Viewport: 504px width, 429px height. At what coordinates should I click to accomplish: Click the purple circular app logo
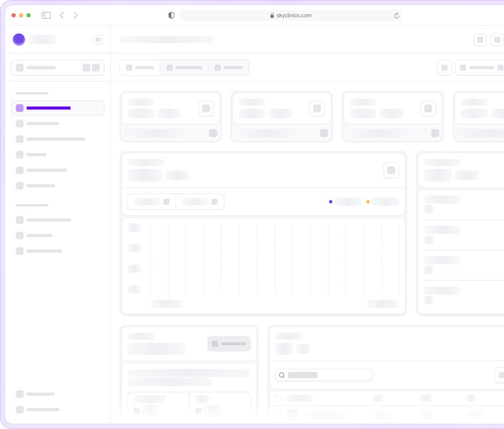click(x=19, y=39)
